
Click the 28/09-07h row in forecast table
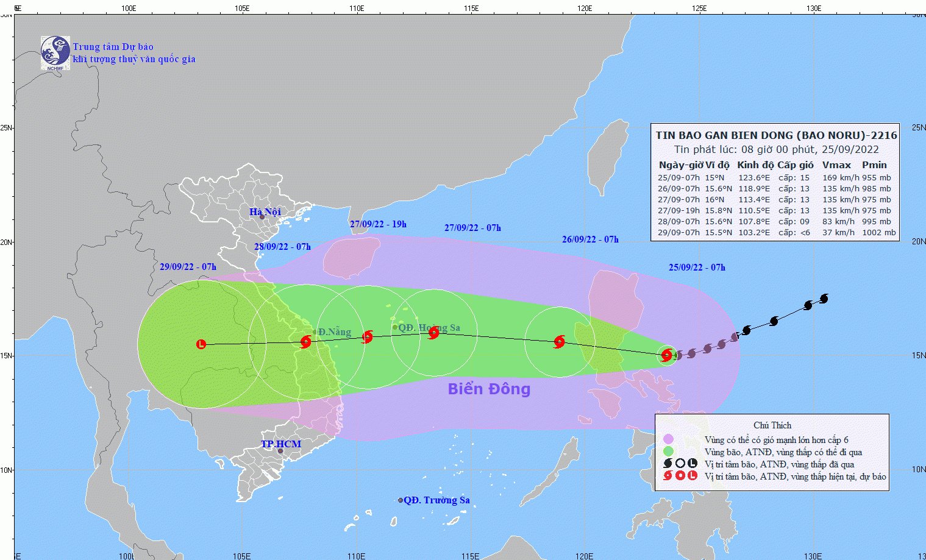[x=774, y=222]
